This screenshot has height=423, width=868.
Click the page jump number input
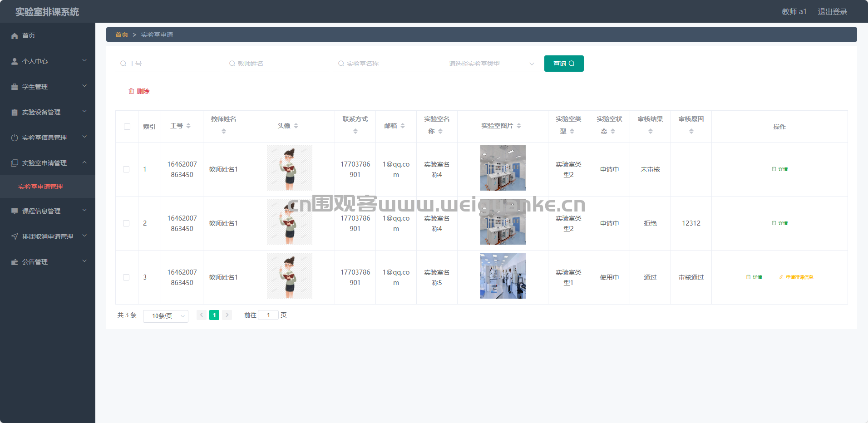268,315
